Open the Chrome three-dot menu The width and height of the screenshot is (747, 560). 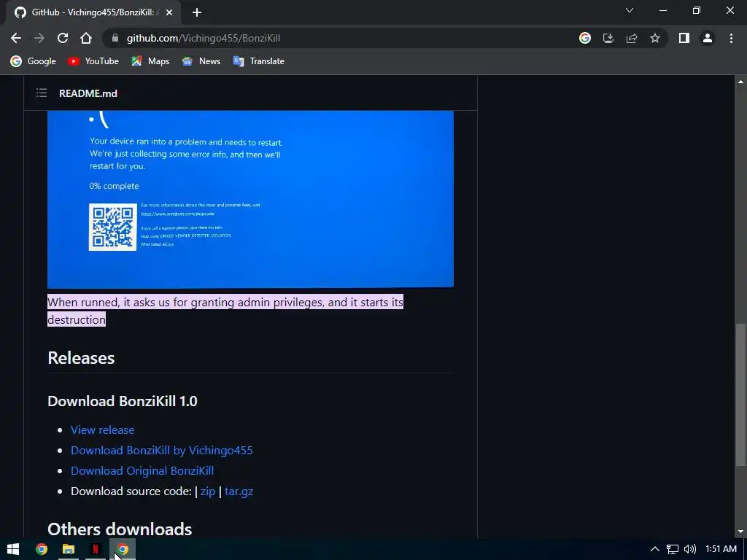pyautogui.click(x=731, y=38)
